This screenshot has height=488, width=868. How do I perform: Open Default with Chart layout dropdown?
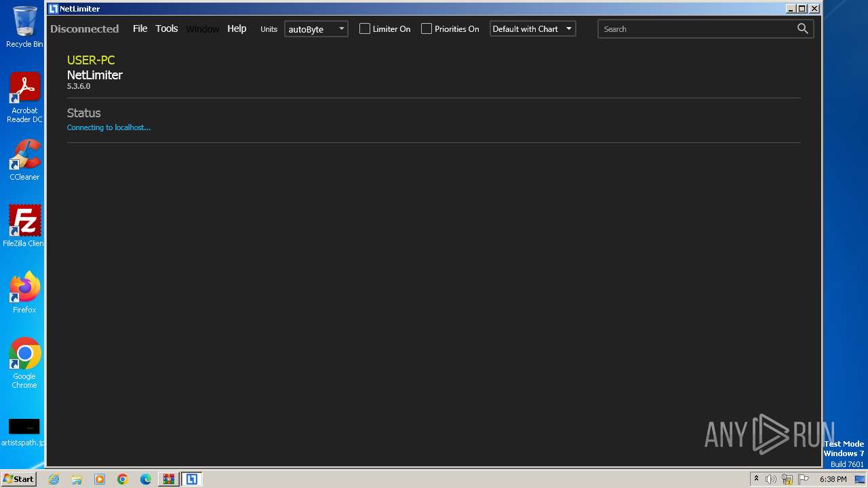pos(533,28)
